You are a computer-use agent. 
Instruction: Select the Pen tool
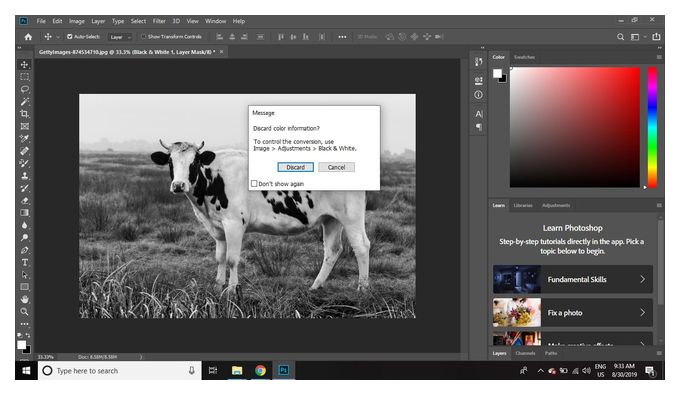(x=25, y=250)
